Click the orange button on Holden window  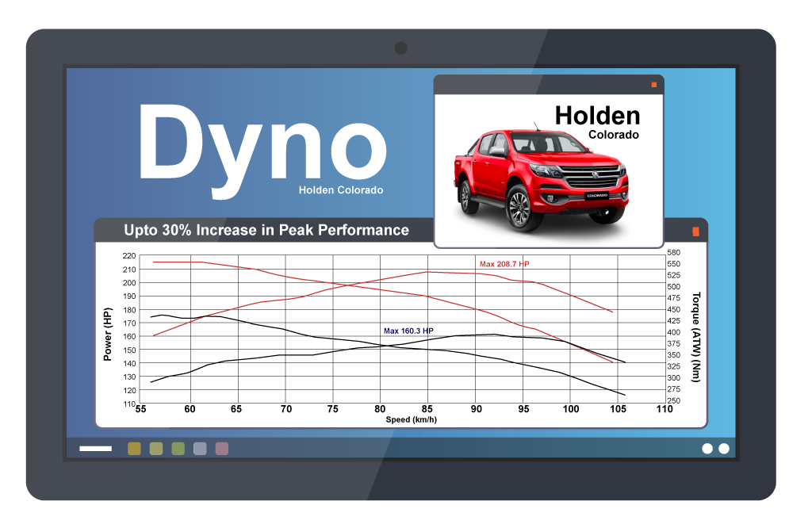pyautogui.click(x=653, y=84)
